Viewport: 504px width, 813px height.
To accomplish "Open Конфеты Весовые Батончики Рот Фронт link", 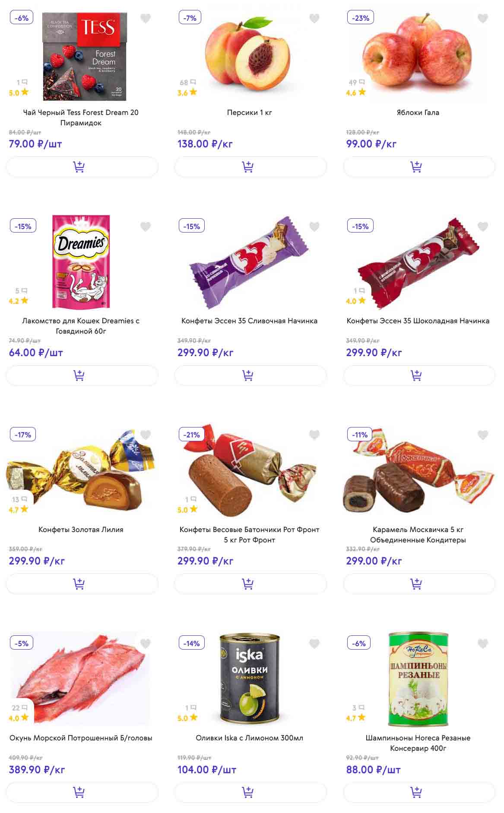I will pos(250,535).
